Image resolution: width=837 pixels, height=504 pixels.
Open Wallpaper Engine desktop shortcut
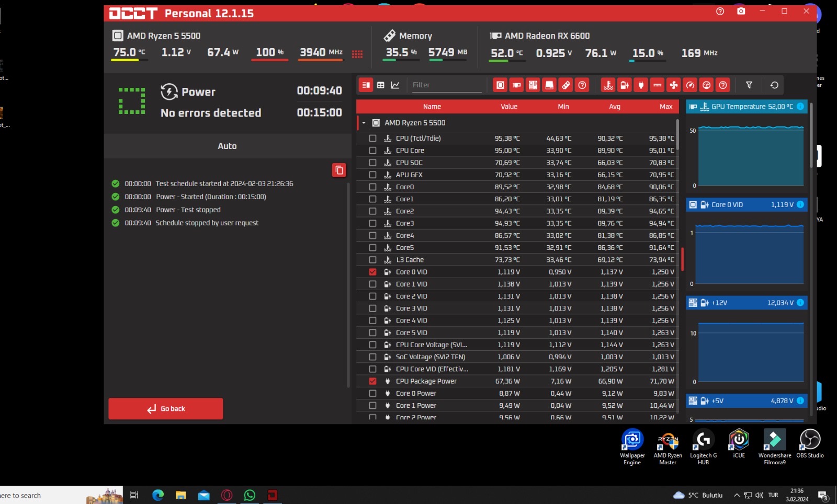(632, 447)
